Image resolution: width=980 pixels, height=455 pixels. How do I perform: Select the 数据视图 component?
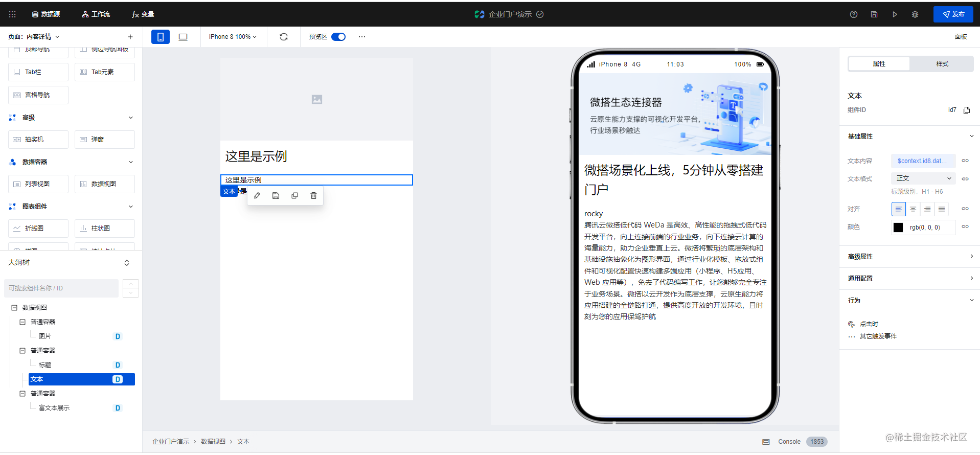click(x=105, y=184)
